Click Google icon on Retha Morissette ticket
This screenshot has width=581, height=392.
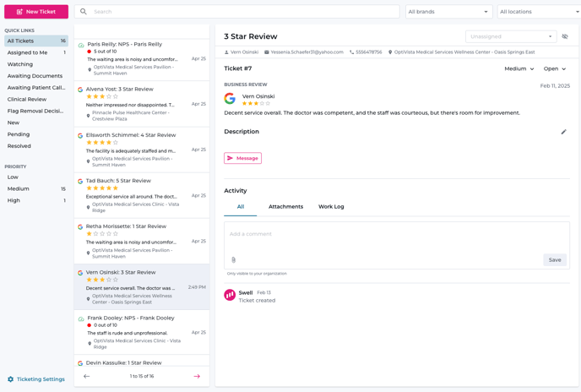point(80,227)
